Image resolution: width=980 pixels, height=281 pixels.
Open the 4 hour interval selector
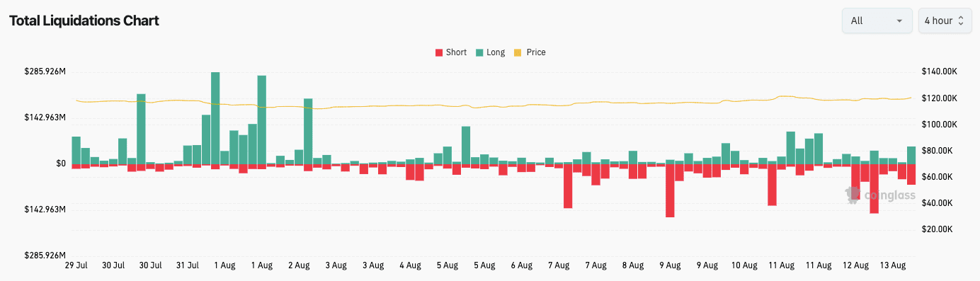[945, 21]
